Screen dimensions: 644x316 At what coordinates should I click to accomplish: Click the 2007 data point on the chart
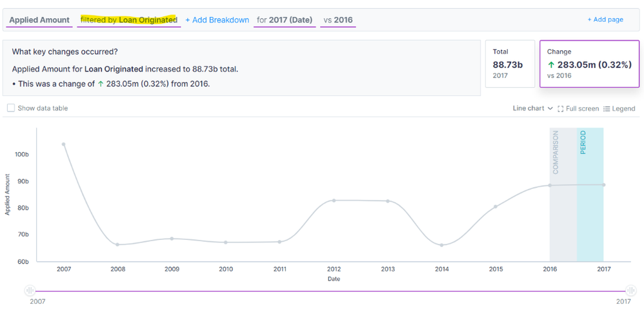(x=63, y=144)
